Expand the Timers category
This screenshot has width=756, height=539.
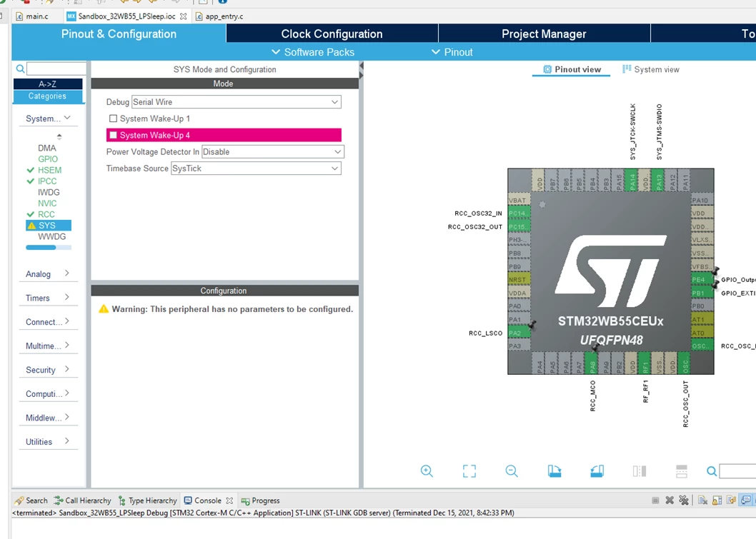coord(47,298)
